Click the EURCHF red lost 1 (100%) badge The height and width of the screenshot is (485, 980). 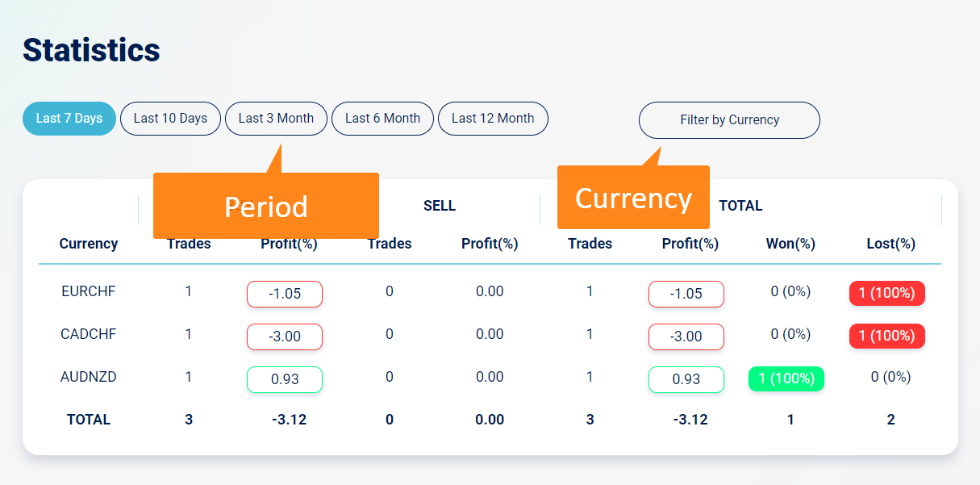click(x=886, y=293)
